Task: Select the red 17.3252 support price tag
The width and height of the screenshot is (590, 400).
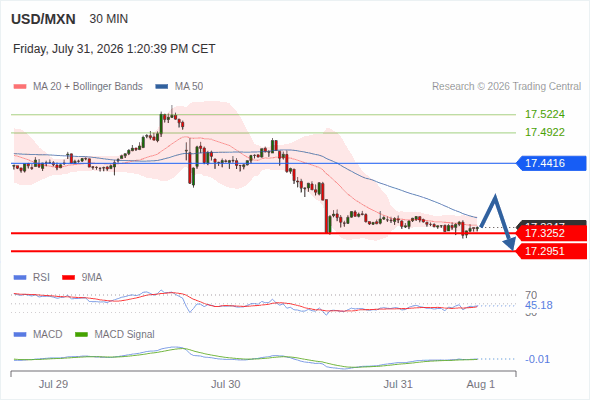Action: (x=551, y=233)
